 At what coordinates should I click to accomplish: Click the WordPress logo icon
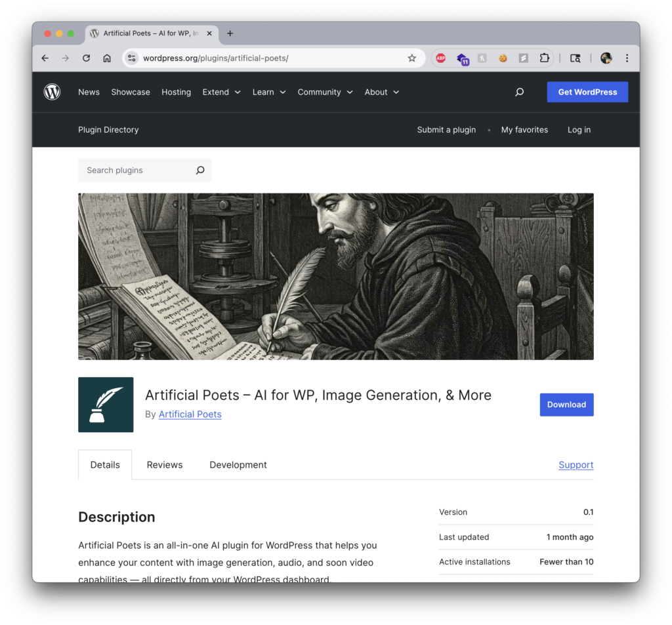click(x=52, y=92)
